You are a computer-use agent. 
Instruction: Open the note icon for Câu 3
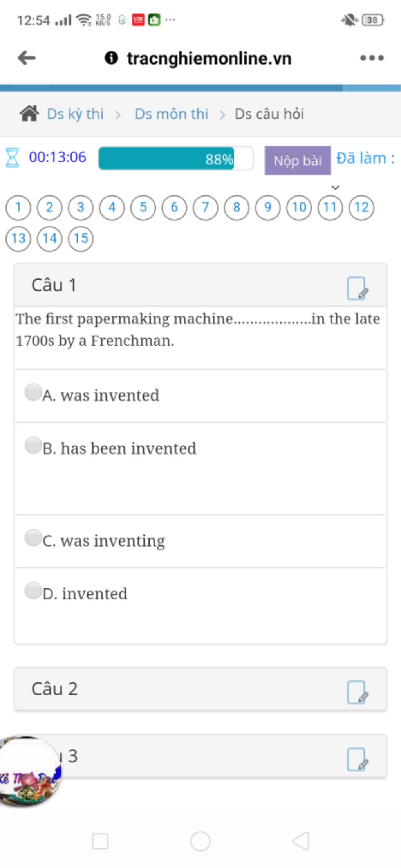point(358,760)
